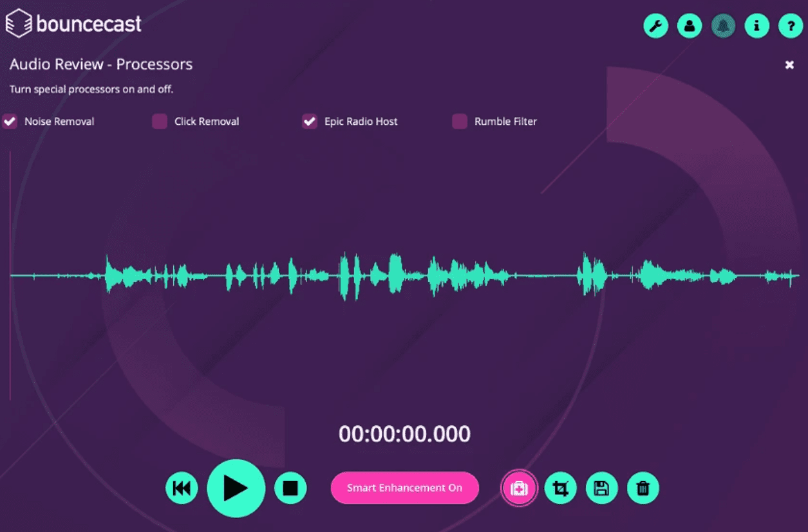Open the user account icon

coord(690,26)
